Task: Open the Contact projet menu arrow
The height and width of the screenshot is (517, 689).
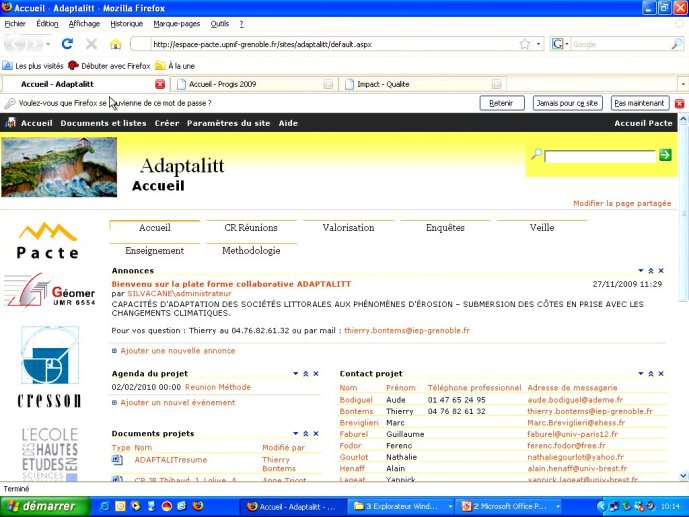Action: pyautogui.click(x=641, y=374)
